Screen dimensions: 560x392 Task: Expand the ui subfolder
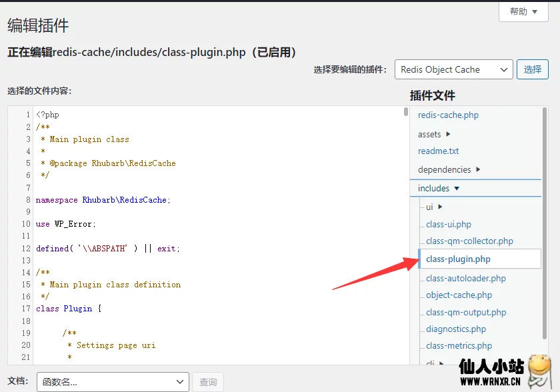click(434, 207)
